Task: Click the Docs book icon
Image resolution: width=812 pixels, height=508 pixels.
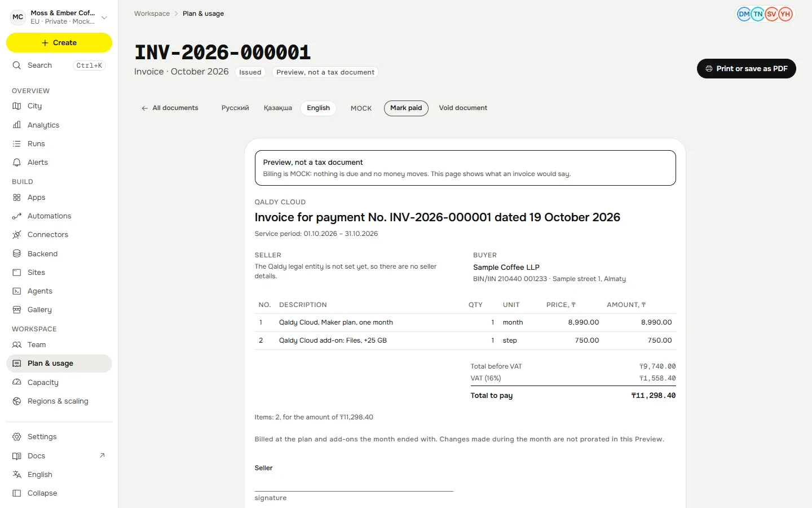Action: [x=17, y=456]
